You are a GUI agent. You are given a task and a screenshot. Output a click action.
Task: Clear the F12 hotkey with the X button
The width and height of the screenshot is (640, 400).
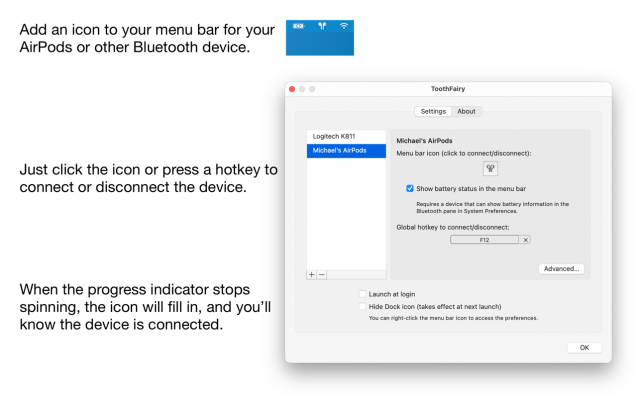point(526,240)
